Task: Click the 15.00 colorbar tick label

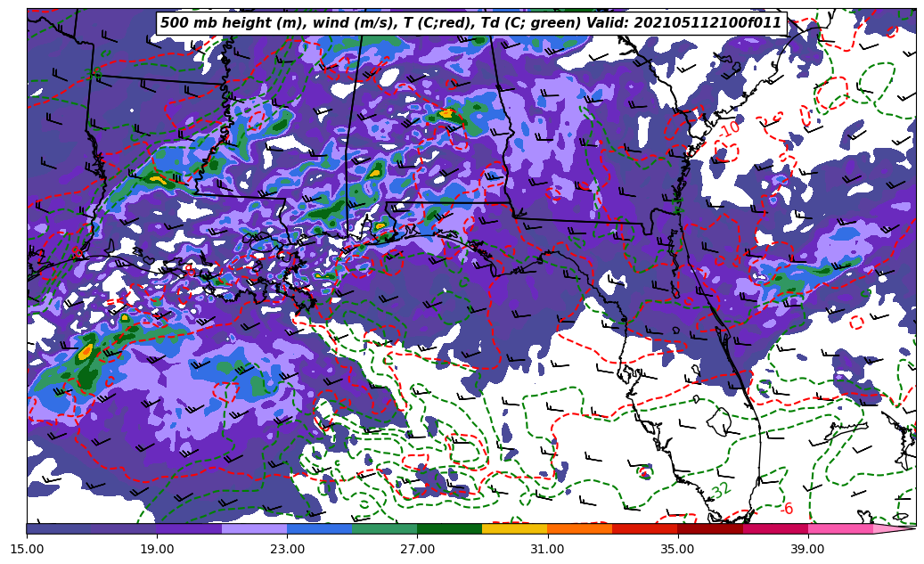Action: (27, 549)
